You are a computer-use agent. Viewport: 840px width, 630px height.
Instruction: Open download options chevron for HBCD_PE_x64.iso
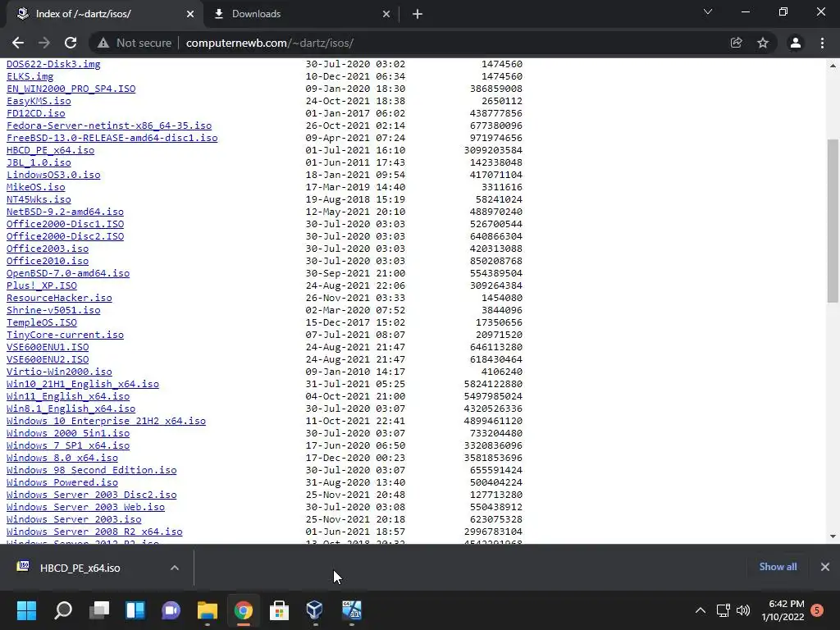[x=175, y=568]
